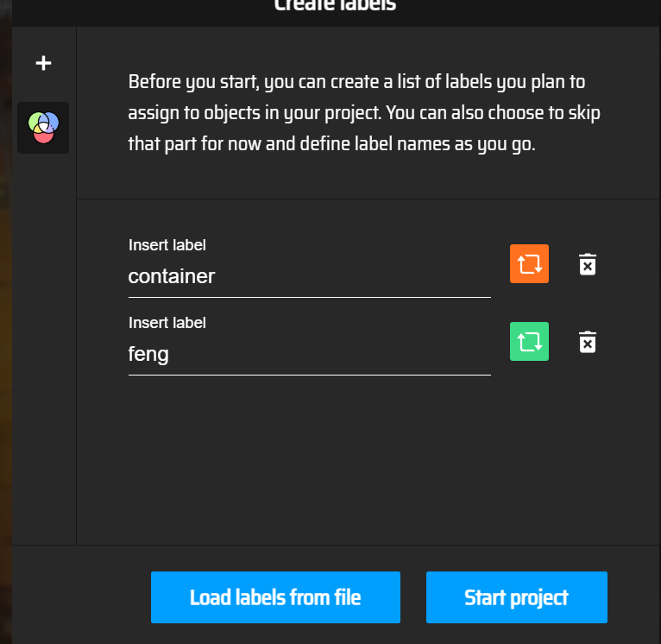Click the Insert label caption above container

[167, 245]
